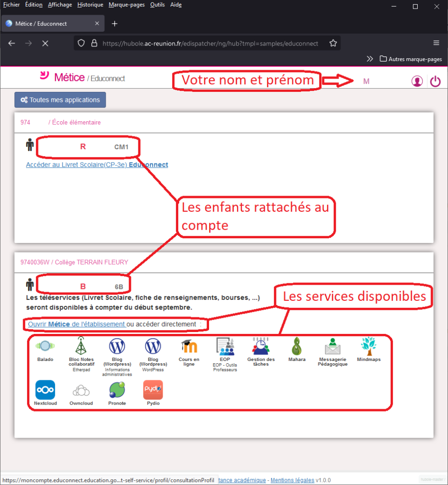The width and height of the screenshot is (448, 485).
Task: Open the Édition menu
Action: click(34, 5)
